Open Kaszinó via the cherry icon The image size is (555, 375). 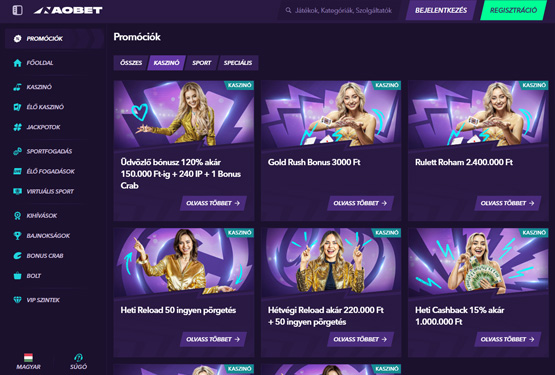click(x=17, y=87)
